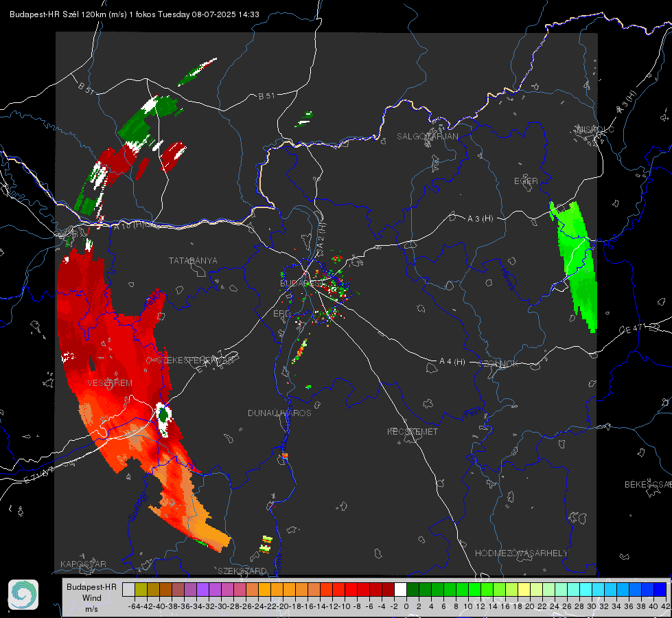The width and height of the screenshot is (672, 618).
Task: Select the deep blue 40–42 legend swatch
Action: click(660, 589)
